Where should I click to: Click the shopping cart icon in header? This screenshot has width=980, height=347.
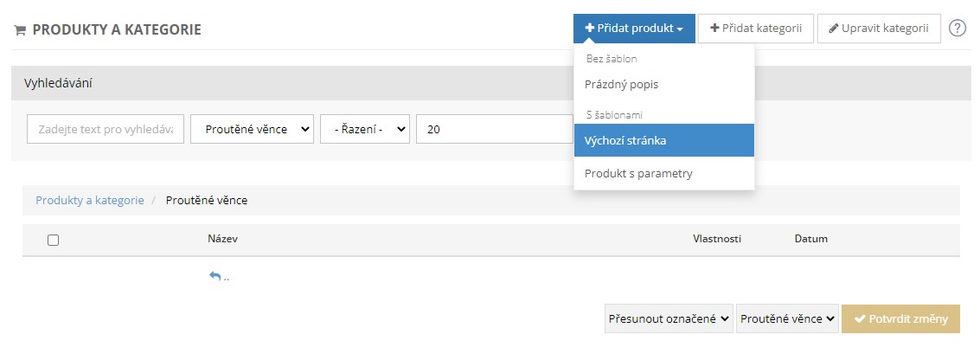click(19, 30)
